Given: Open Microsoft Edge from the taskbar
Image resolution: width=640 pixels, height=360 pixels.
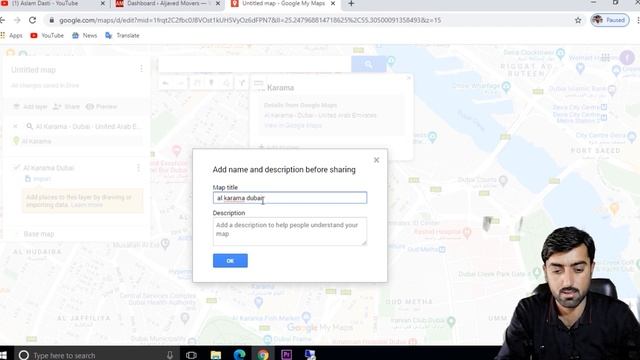Looking at the screenshot, I should click(x=239, y=355).
